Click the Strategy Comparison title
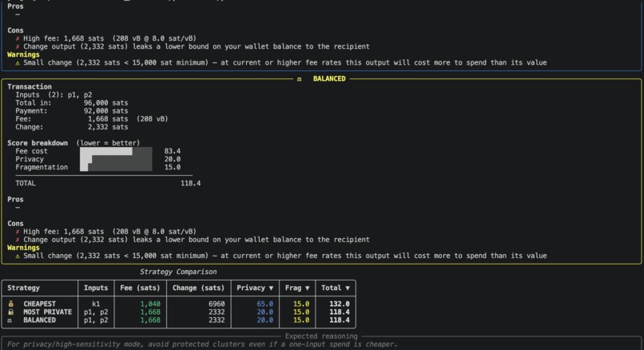The width and height of the screenshot is (644, 350). (178, 272)
